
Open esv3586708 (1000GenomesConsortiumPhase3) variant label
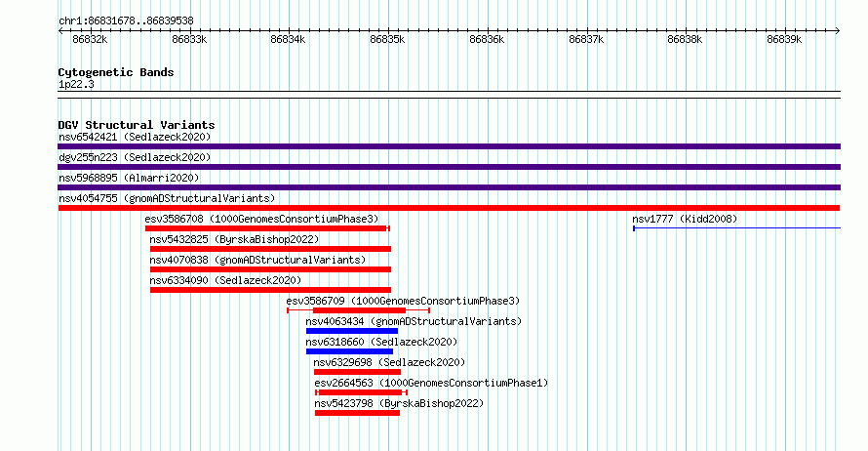tap(261, 219)
